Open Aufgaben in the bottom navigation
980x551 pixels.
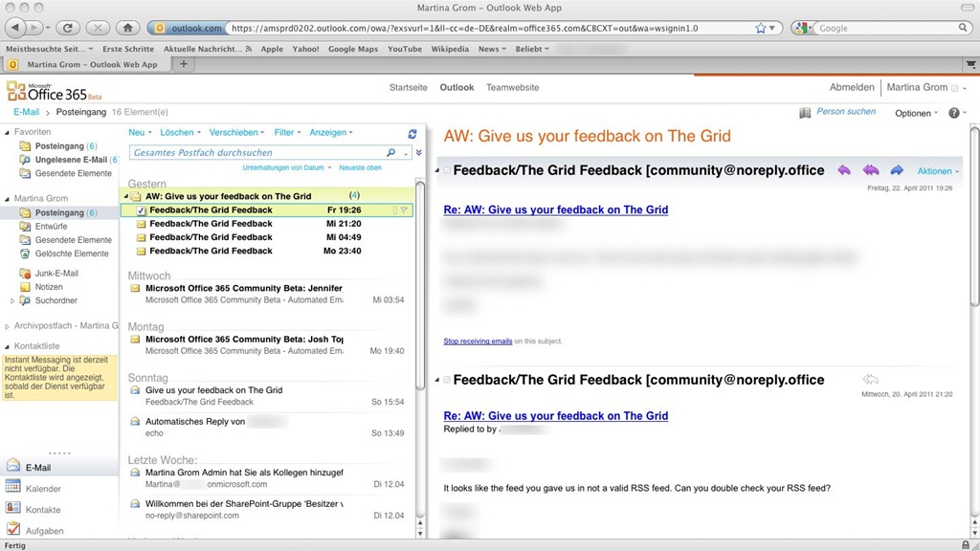44,531
